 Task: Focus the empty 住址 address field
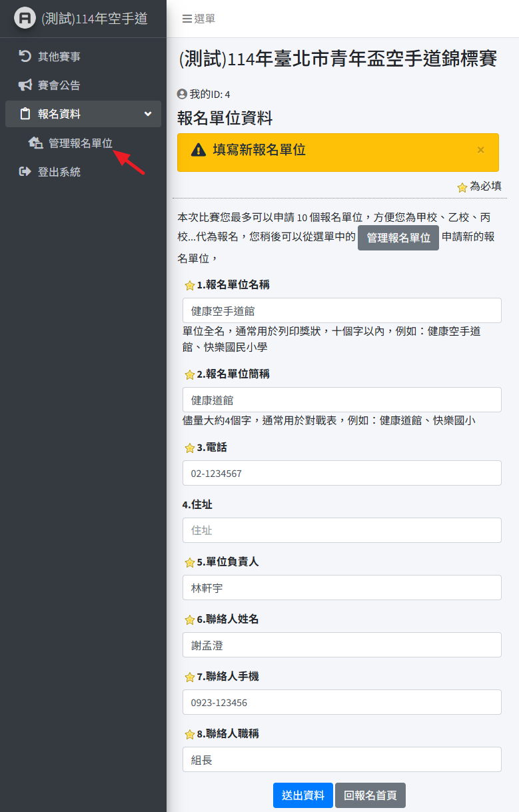[x=342, y=530]
